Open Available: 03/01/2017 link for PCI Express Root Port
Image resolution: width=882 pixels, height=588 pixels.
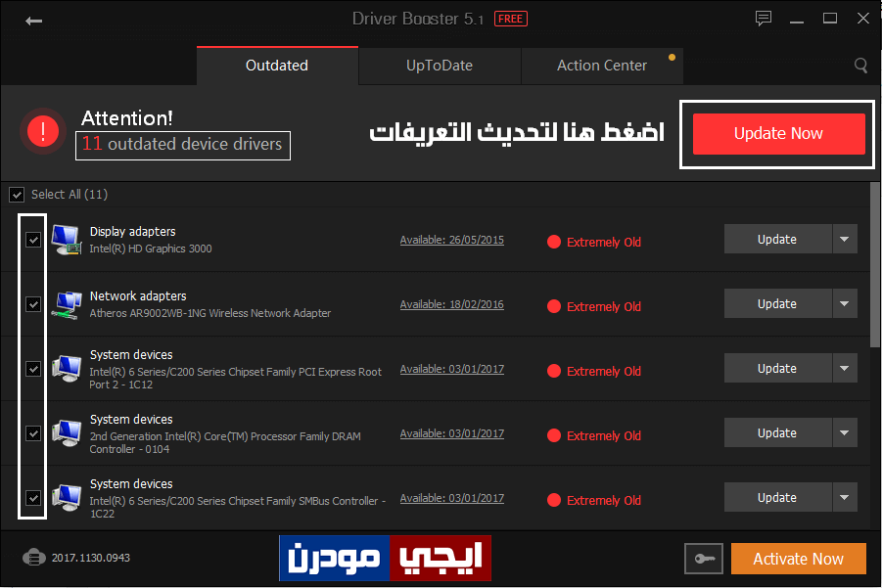[x=451, y=369]
